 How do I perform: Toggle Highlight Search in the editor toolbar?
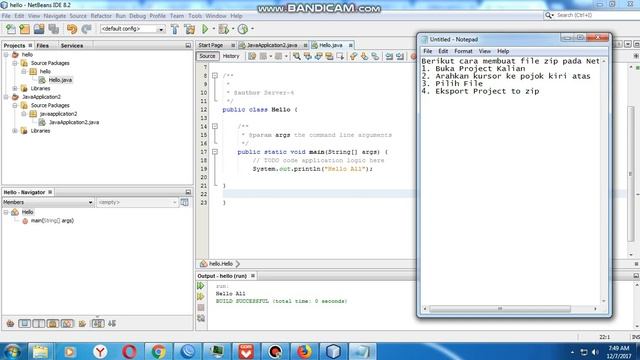coord(329,56)
